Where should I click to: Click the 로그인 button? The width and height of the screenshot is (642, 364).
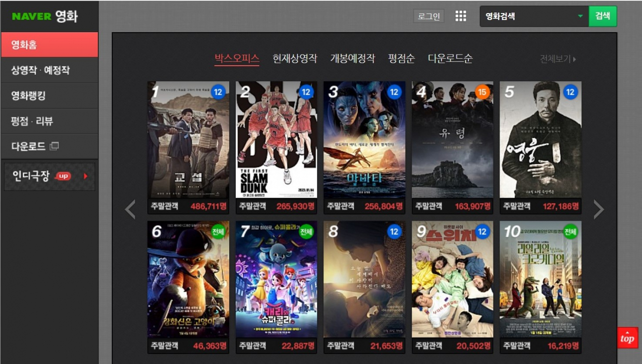pyautogui.click(x=429, y=16)
